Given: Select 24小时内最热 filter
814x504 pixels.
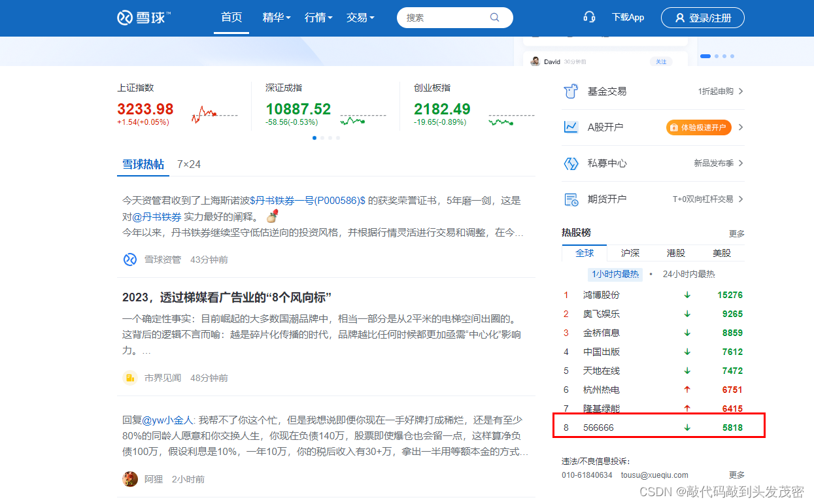Looking at the screenshot, I should click(688, 275).
